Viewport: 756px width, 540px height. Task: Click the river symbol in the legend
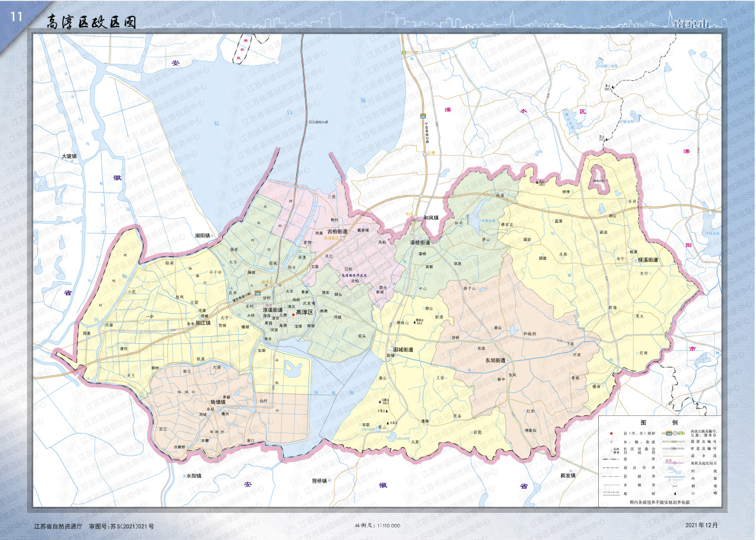pyautogui.click(x=674, y=470)
